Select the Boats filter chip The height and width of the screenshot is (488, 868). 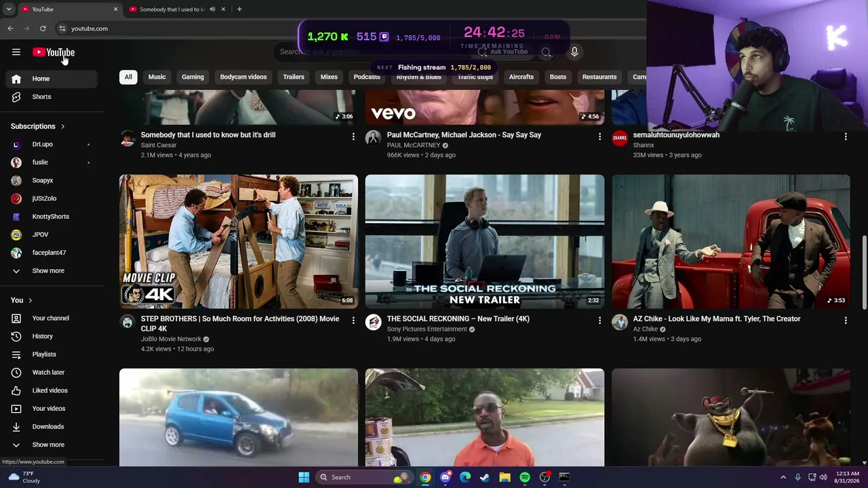558,77
